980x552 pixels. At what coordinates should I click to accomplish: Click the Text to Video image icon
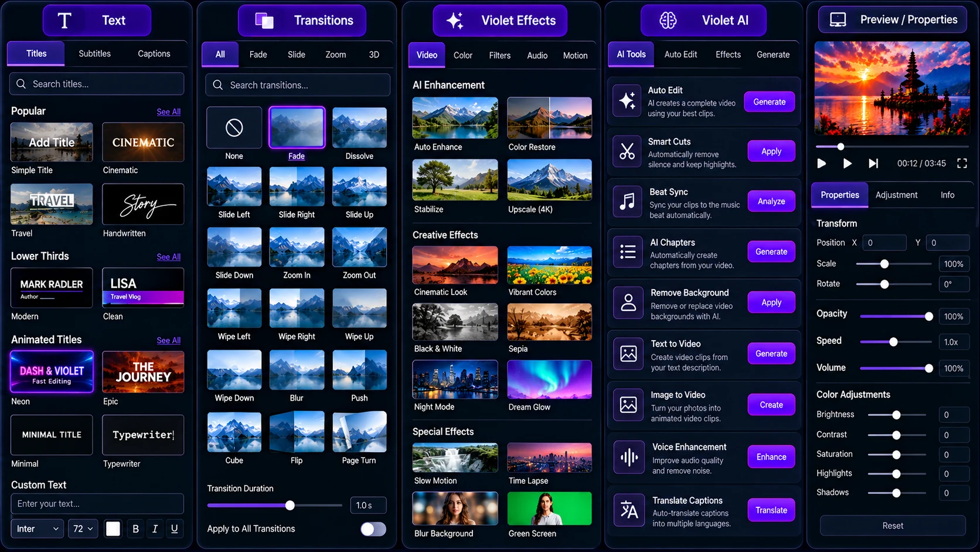[x=628, y=354]
